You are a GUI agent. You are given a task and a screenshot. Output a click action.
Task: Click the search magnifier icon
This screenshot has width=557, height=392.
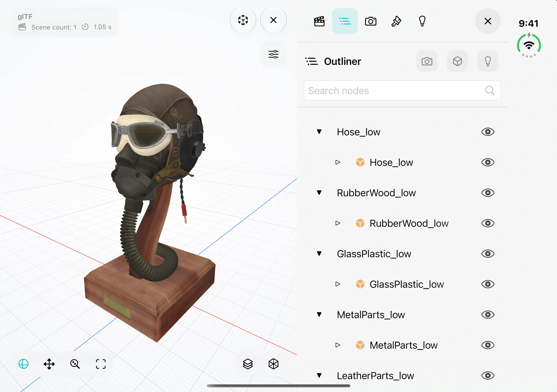click(x=490, y=91)
